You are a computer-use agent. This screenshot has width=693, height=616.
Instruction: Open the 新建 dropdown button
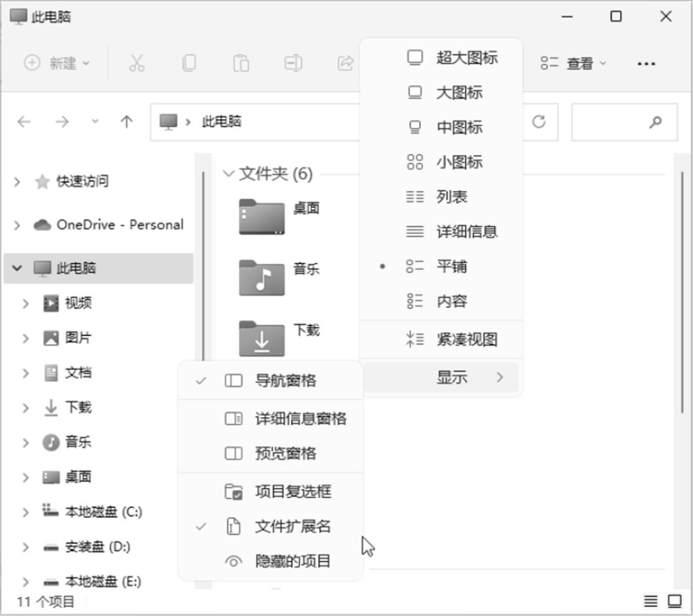(x=58, y=63)
